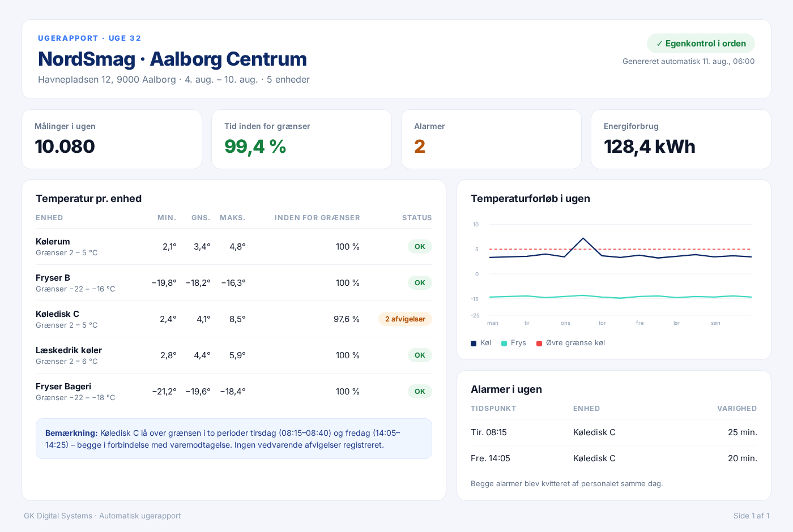Click the STATUS column header
This screenshot has height=532, width=793.
click(x=417, y=218)
